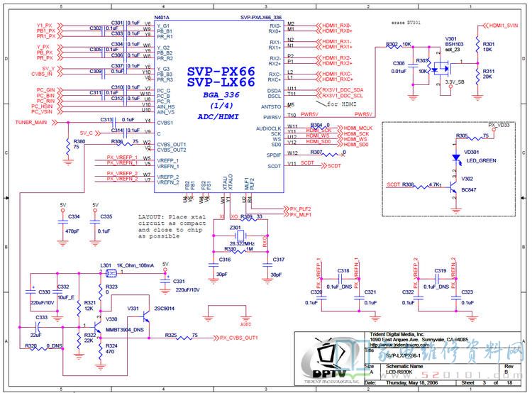Viewport: 532px width, 393px height.
Task: Click the SVP-PX66 chip title text
Action: 221,72
